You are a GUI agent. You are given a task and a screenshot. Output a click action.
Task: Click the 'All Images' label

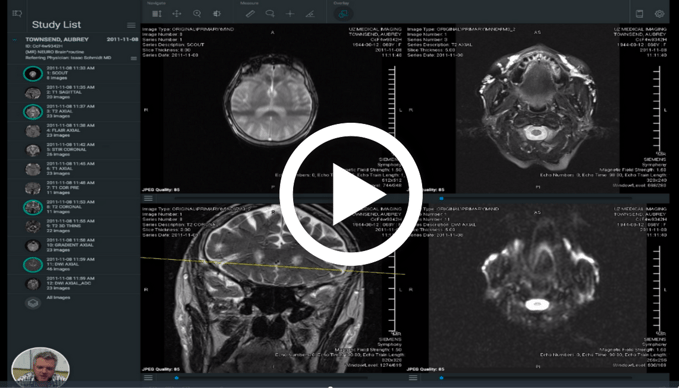58,297
